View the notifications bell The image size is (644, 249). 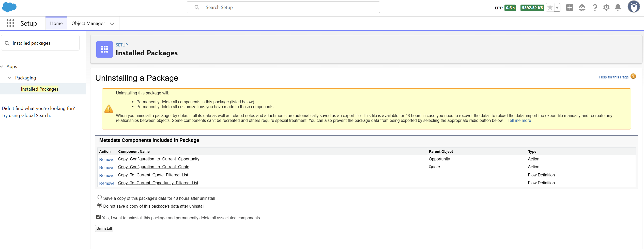[618, 8]
